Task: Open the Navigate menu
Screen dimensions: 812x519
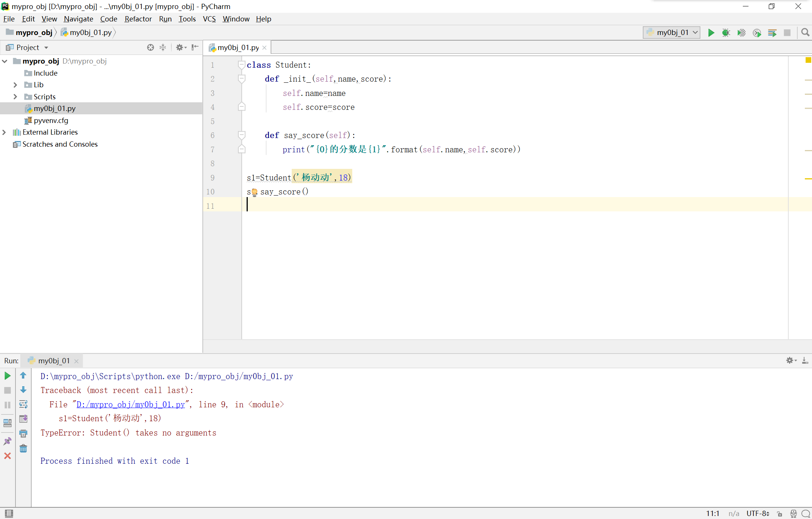Action: [78, 19]
